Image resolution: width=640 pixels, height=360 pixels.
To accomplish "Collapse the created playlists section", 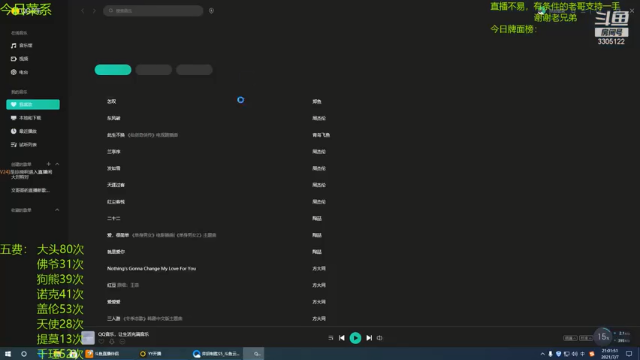I will tap(57, 164).
